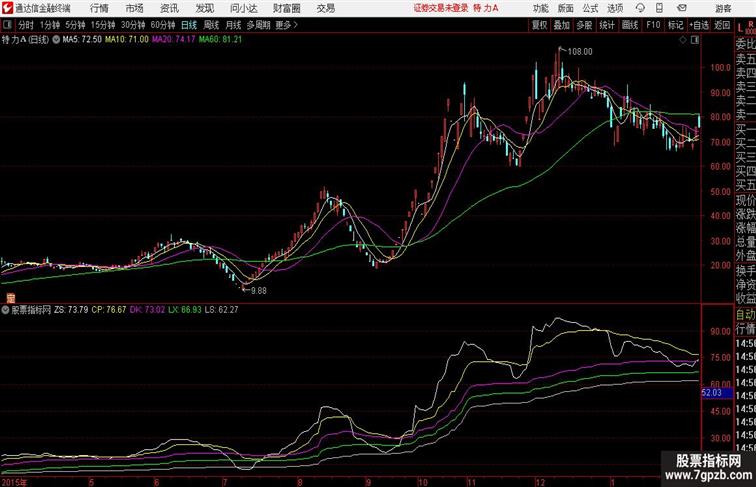This screenshot has width=756, height=487.
Task: Open the 问小达 menu
Action: [243, 8]
